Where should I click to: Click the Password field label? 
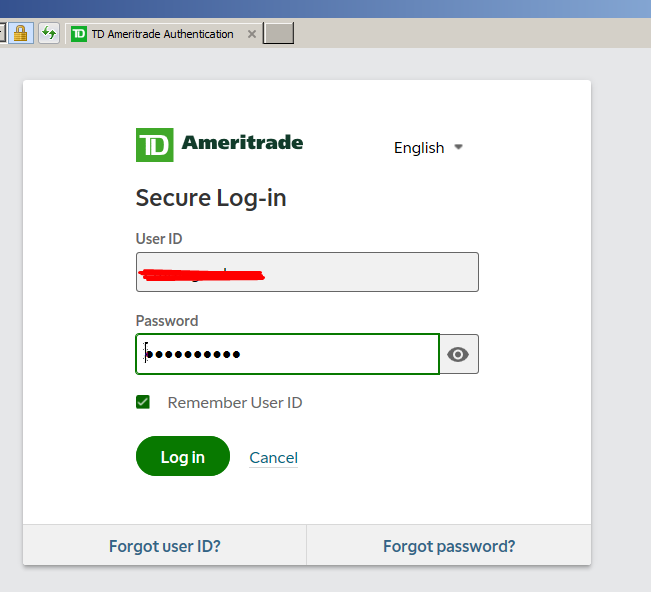[x=167, y=321]
